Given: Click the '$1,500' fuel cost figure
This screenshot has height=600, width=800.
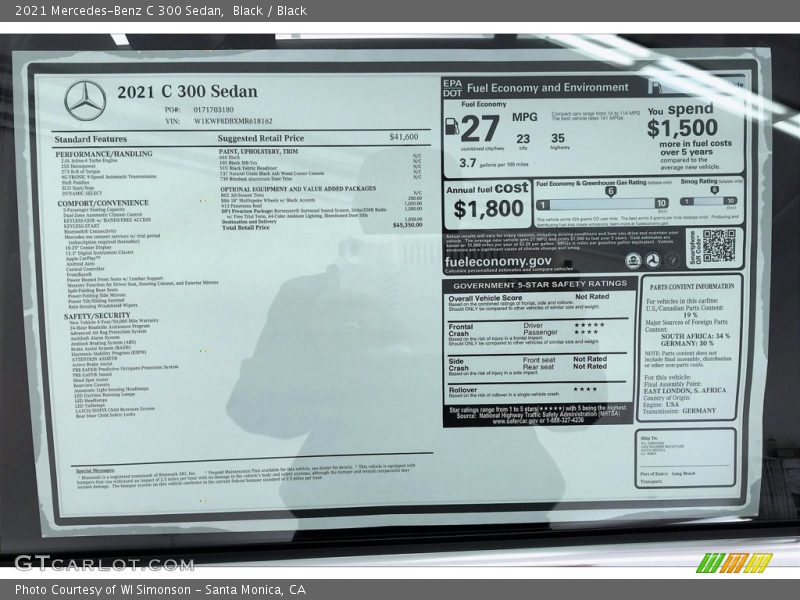Looking at the screenshot, I should click(682, 128).
